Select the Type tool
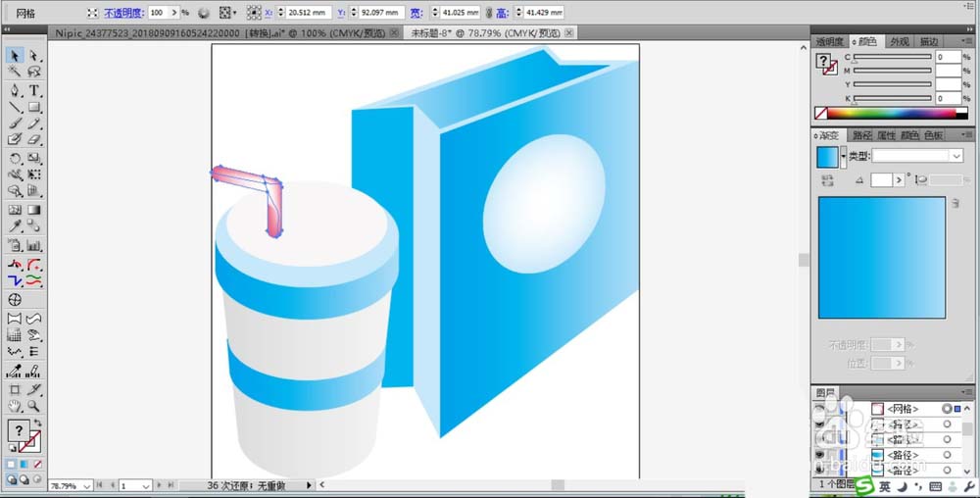Image resolution: width=980 pixels, height=498 pixels. [33, 90]
